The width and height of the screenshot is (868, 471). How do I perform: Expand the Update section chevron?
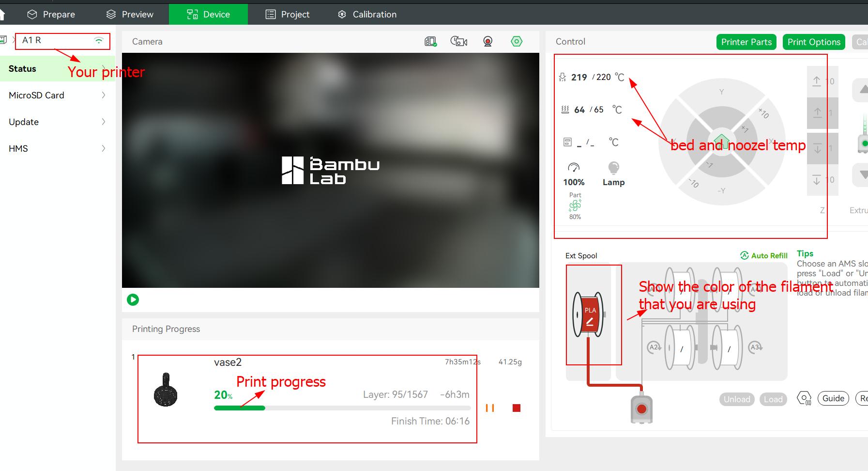coord(103,122)
